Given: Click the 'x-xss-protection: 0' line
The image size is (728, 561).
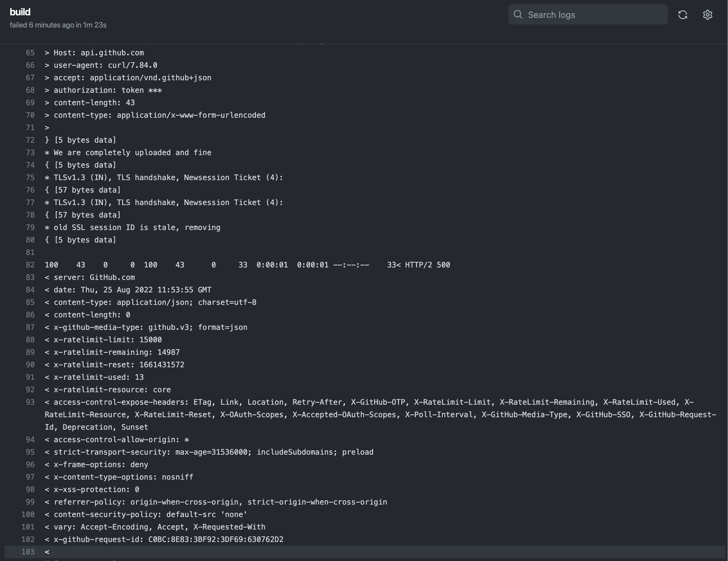Looking at the screenshot, I should [x=92, y=490].
